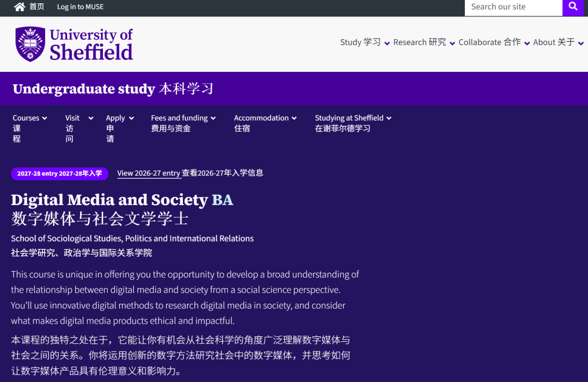Screen dimensions: 588x382
Task: Click the 数字媒体与社会文学学士 Chinese title
Action: point(100,219)
